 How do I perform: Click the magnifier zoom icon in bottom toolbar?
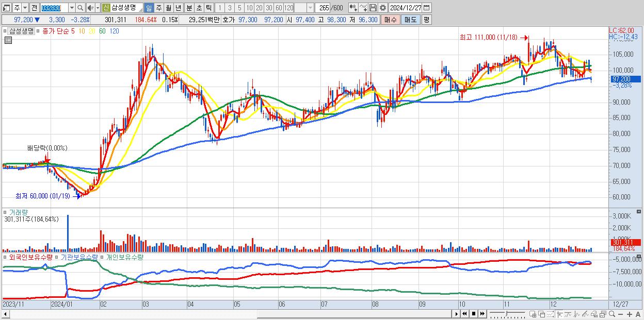point(611,314)
